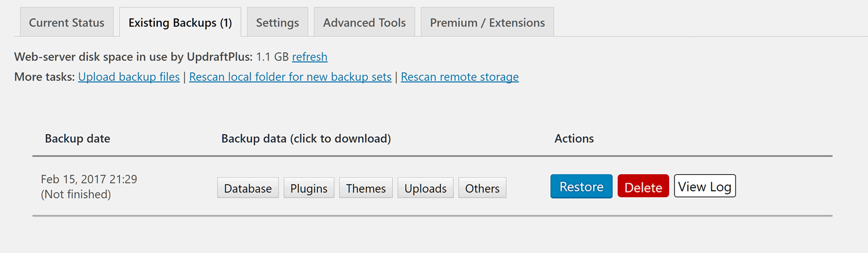868x253 pixels.
Task: Delete the existing backup set
Action: pyautogui.click(x=643, y=187)
